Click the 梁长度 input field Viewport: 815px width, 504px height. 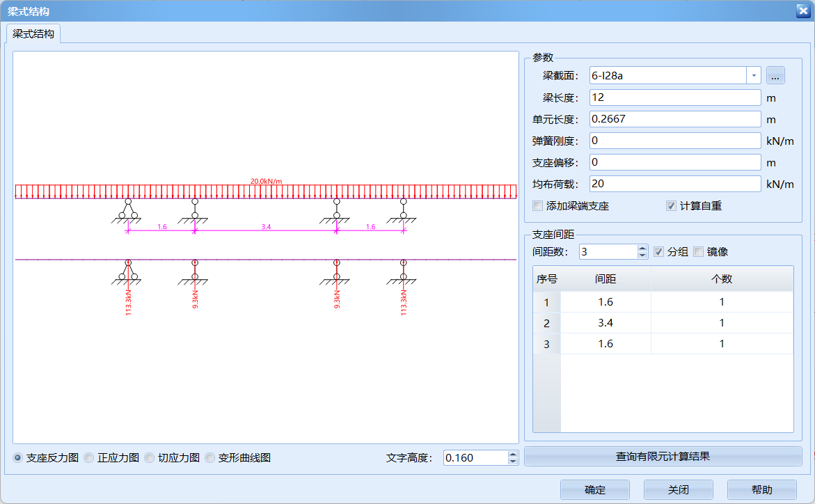(x=674, y=97)
